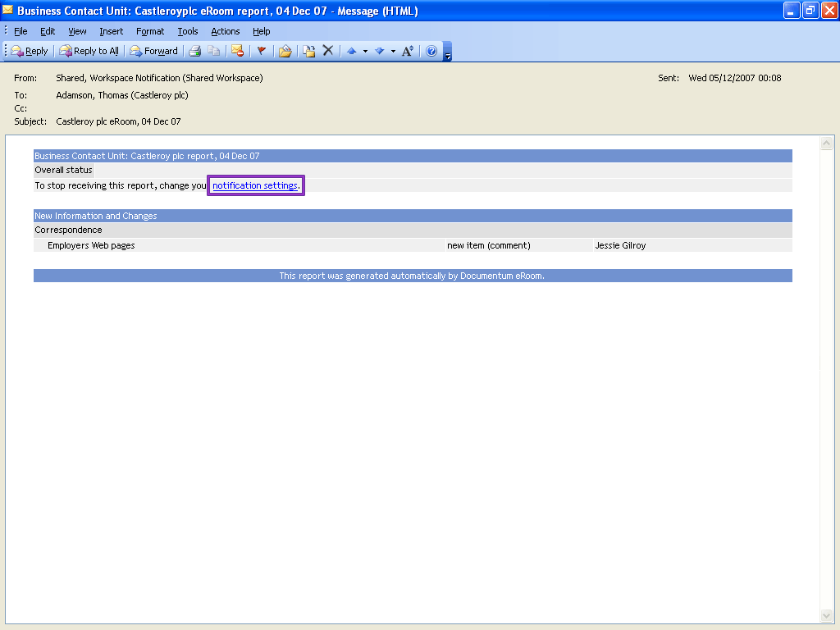Go to previous item with up arrow

click(x=352, y=51)
